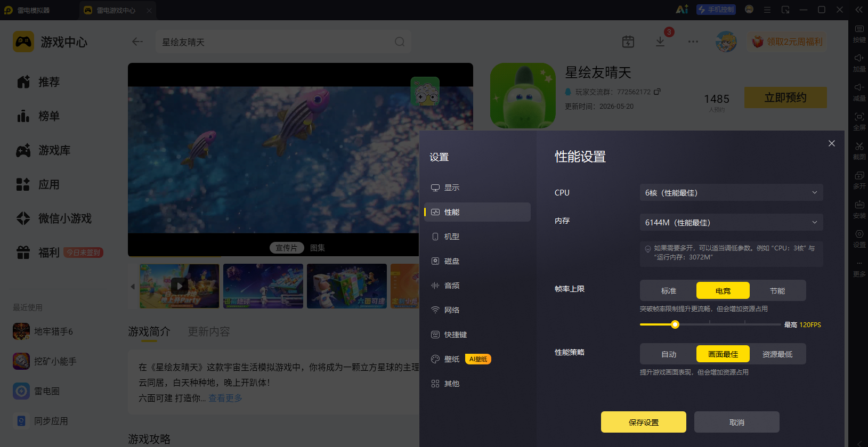Open 磁盘 settings section
The width and height of the screenshot is (868, 447).
(x=477, y=261)
